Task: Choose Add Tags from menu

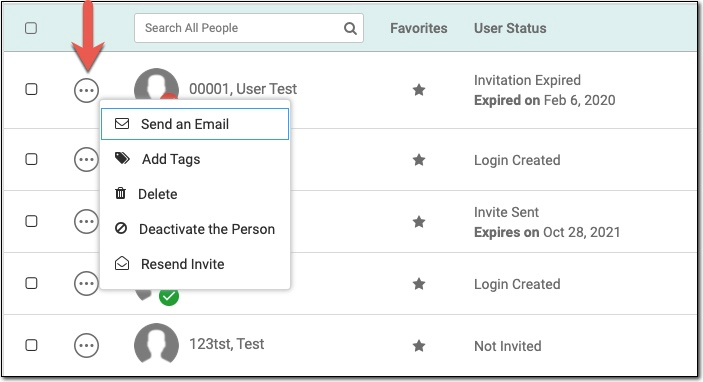Action: tap(195, 159)
